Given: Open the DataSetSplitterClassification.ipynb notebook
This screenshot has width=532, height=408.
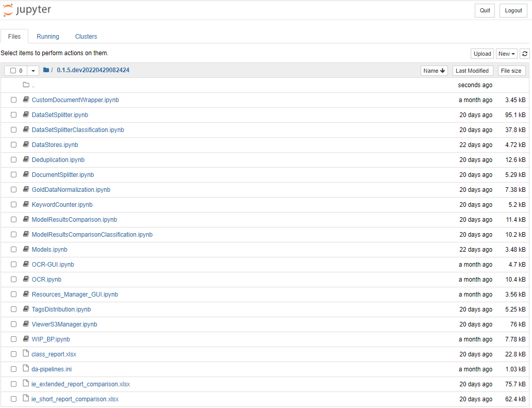Looking at the screenshot, I should pyautogui.click(x=78, y=129).
